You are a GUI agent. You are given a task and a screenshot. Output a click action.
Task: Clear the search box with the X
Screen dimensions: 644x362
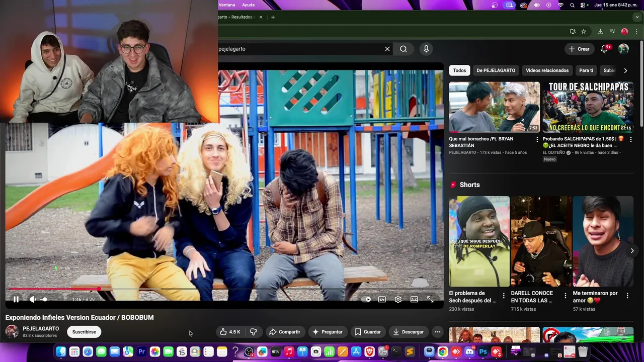point(387,49)
